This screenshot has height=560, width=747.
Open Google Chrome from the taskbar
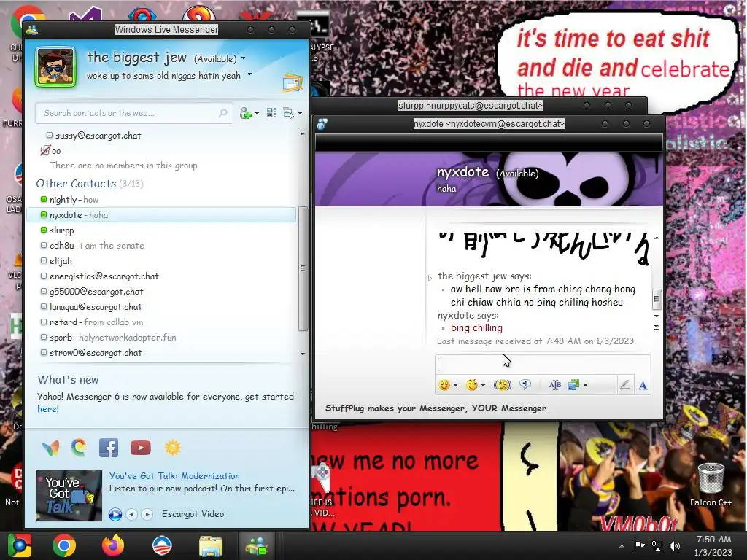pos(64,545)
